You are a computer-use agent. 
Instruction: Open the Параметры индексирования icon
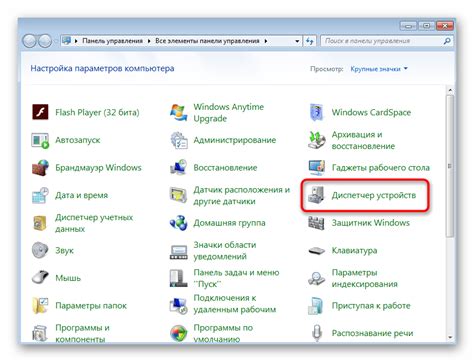click(317, 278)
